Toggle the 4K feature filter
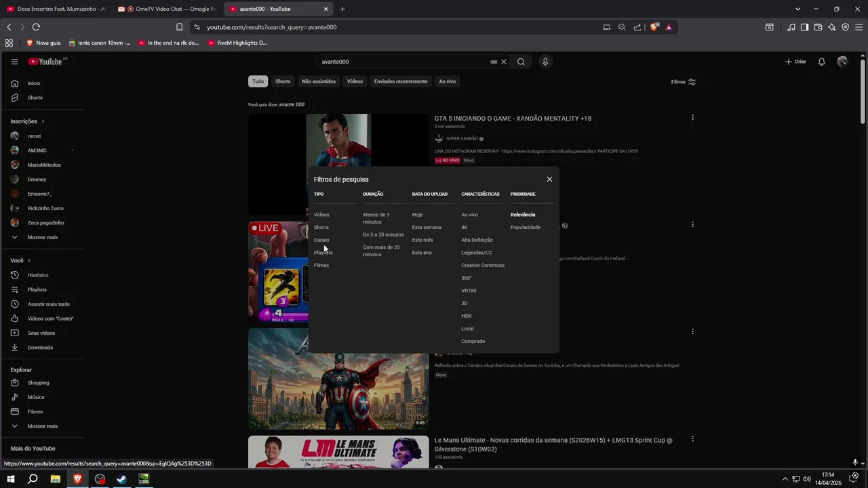The height and width of the screenshot is (488, 868). click(x=465, y=227)
